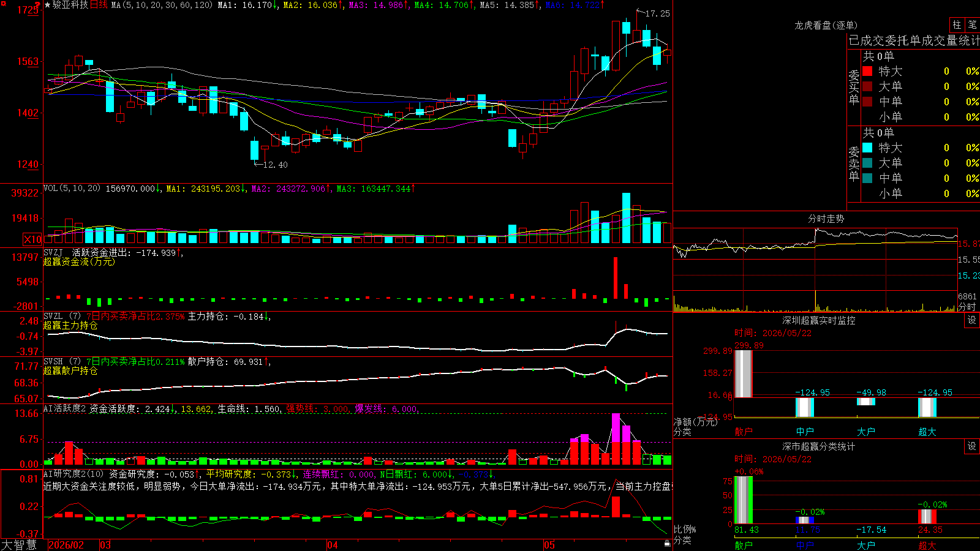This screenshot has width=980, height=551.
Task: Click the red 特大 buy order swatch
Action: 867,71
